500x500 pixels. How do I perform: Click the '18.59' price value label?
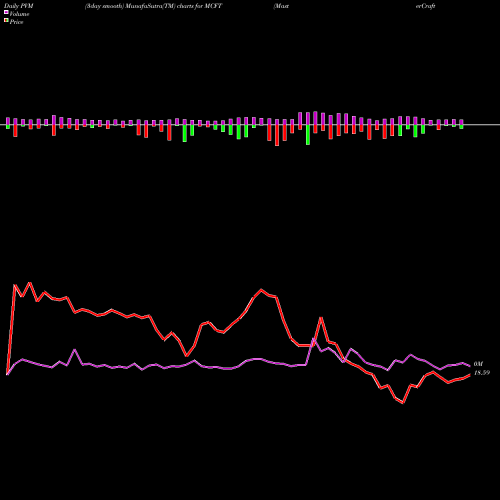pos(482,373)
